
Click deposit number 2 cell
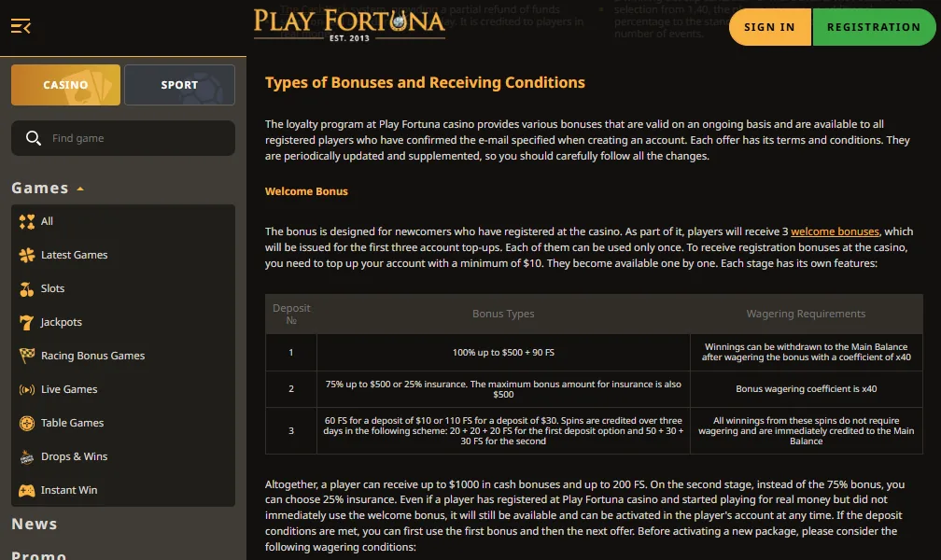291,389
